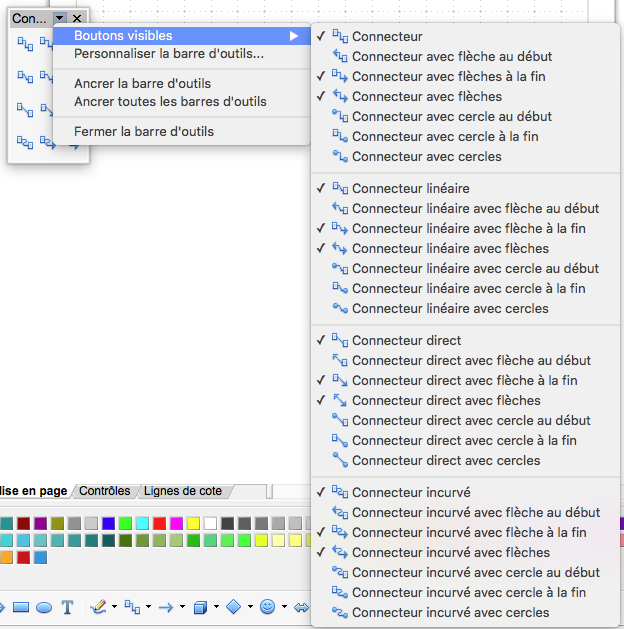Screen dimensions: 624x629
Task: Enable Connecteur incurvé avec cercle à la fin
Action: [466, 592]
